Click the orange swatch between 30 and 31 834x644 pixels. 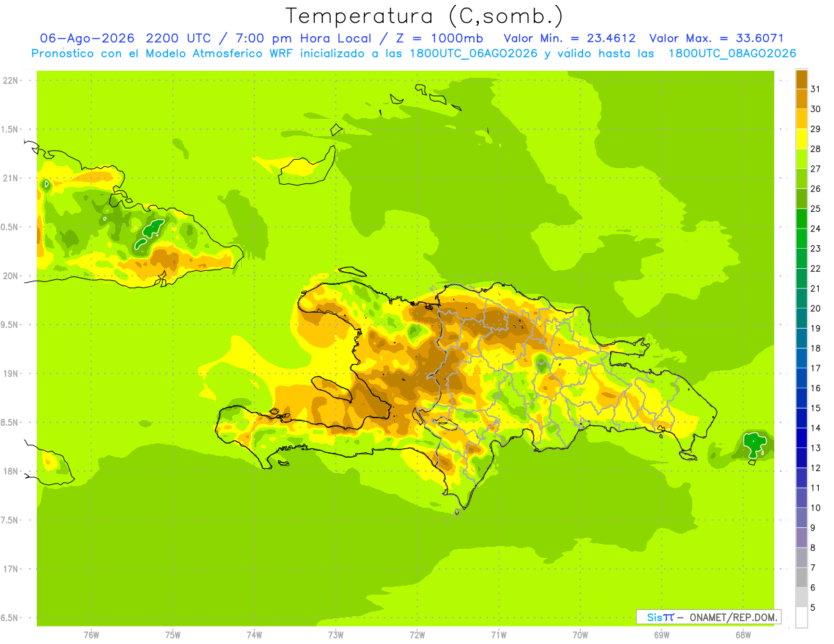coord(801,99)
